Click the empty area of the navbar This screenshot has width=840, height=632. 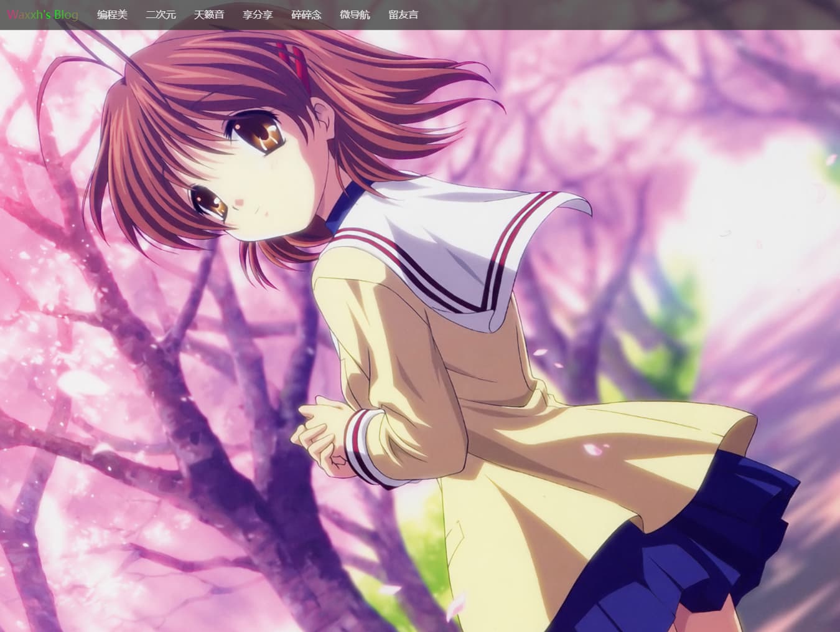pos(622,14)
